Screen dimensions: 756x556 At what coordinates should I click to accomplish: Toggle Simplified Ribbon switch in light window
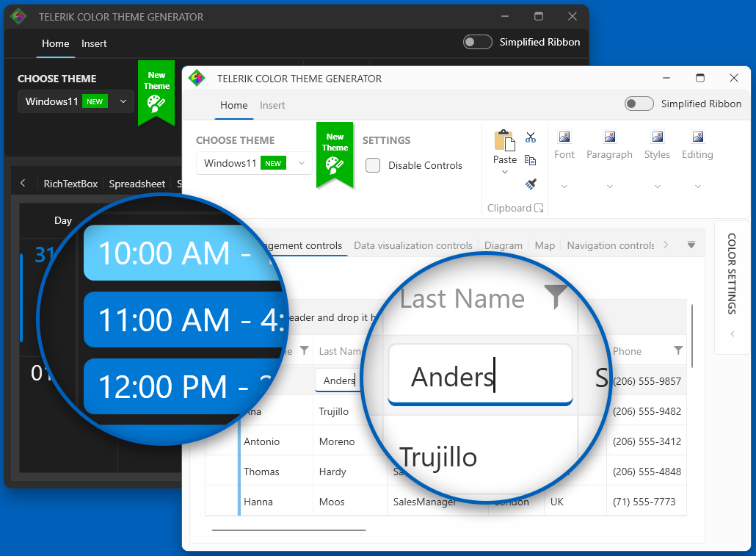[x=639, y=104]
